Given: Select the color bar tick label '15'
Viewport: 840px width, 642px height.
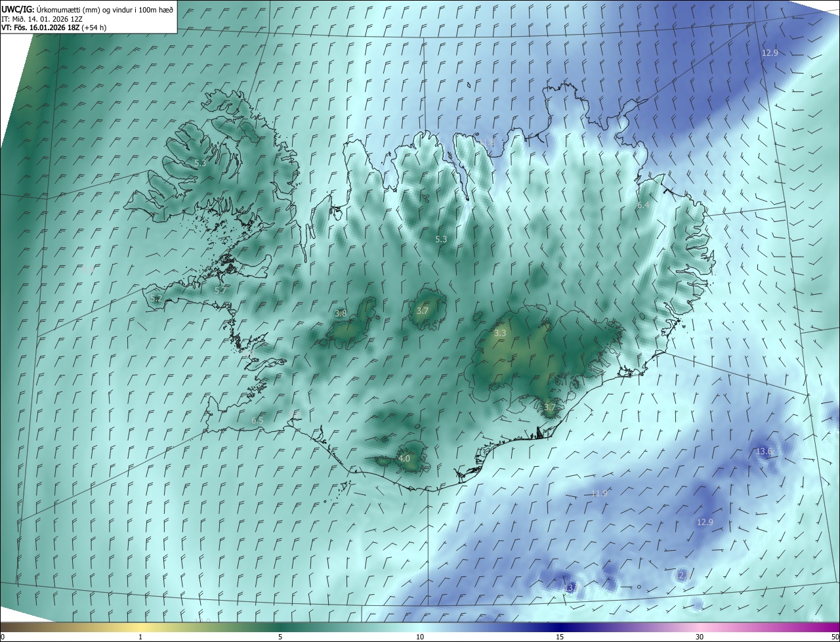Looking at the screenshot, I should click(x=560, y=637).
